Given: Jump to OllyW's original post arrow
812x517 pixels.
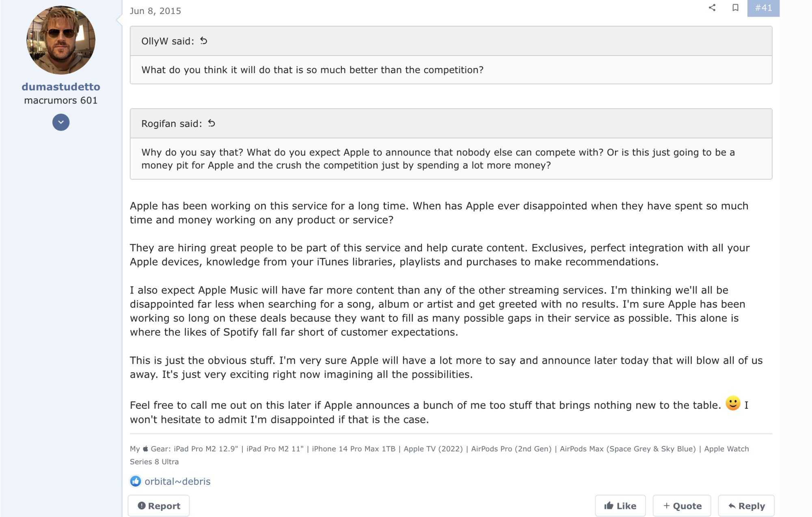Looking at the screenshot, I should (x=204, y=41).
